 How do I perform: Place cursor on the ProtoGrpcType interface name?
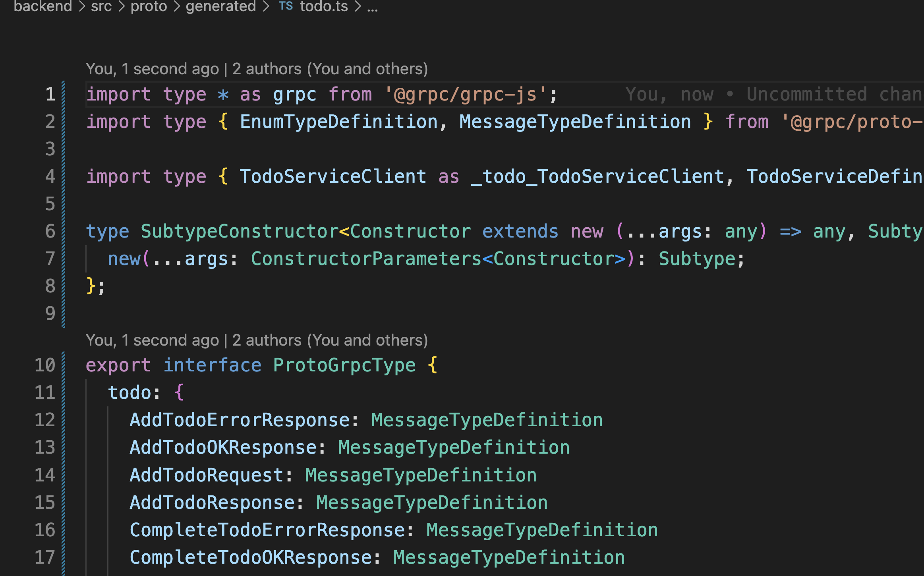344,365
